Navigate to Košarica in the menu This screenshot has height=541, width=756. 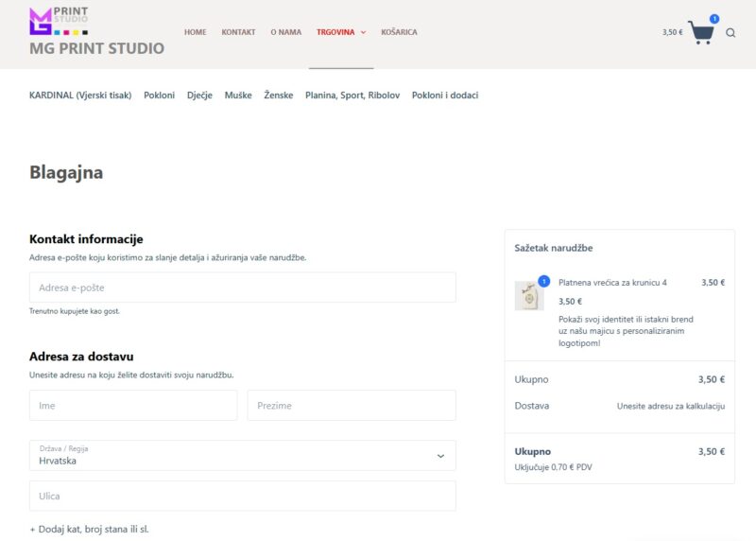399,32
